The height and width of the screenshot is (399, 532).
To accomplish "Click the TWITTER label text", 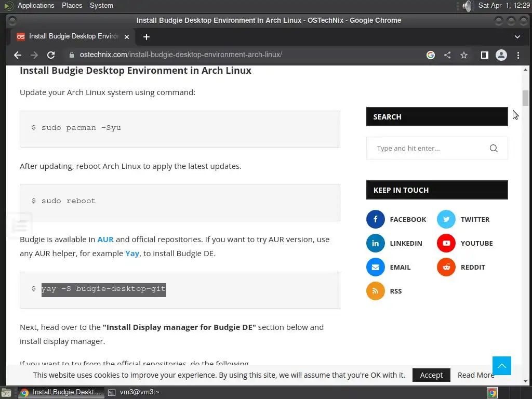I will pyautogui.click(x=475, y=220).
